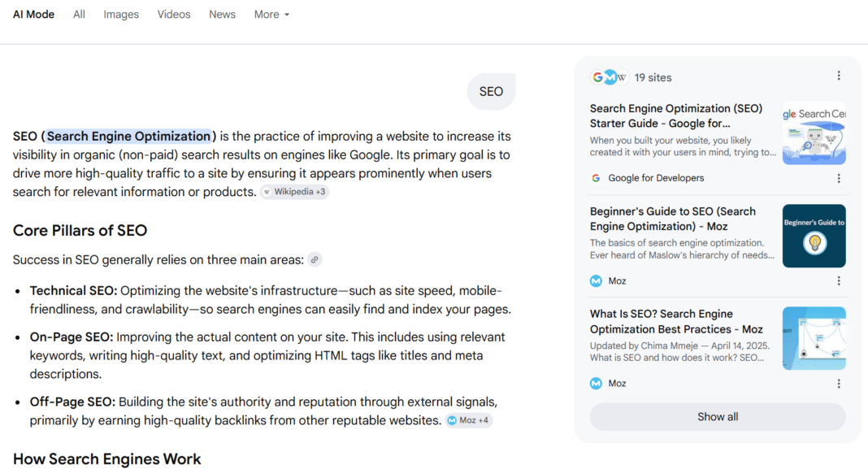Open 'Search Engine Optimization (SEO) Starter Guide' link
868x474 pixels.
pos(675,115)
